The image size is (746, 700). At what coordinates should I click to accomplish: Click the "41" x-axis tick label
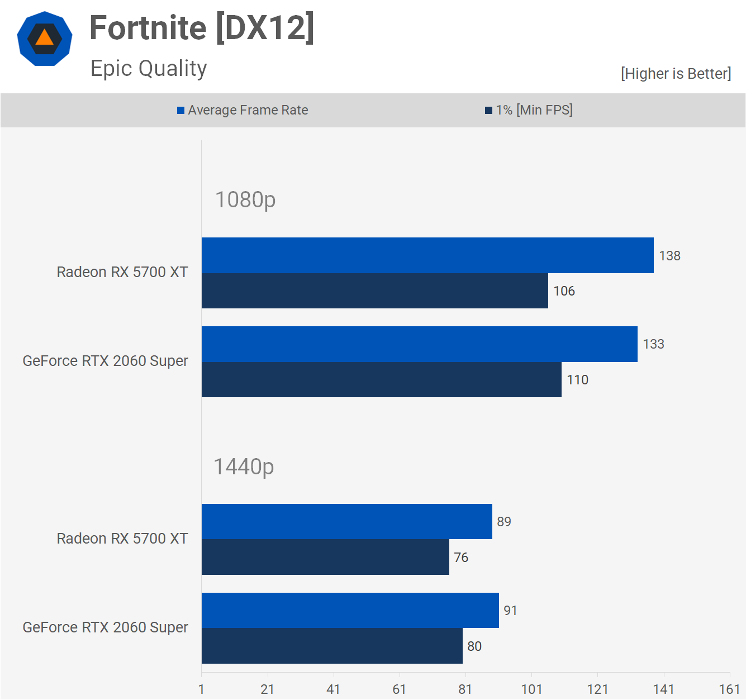click(x=333, y=689)
